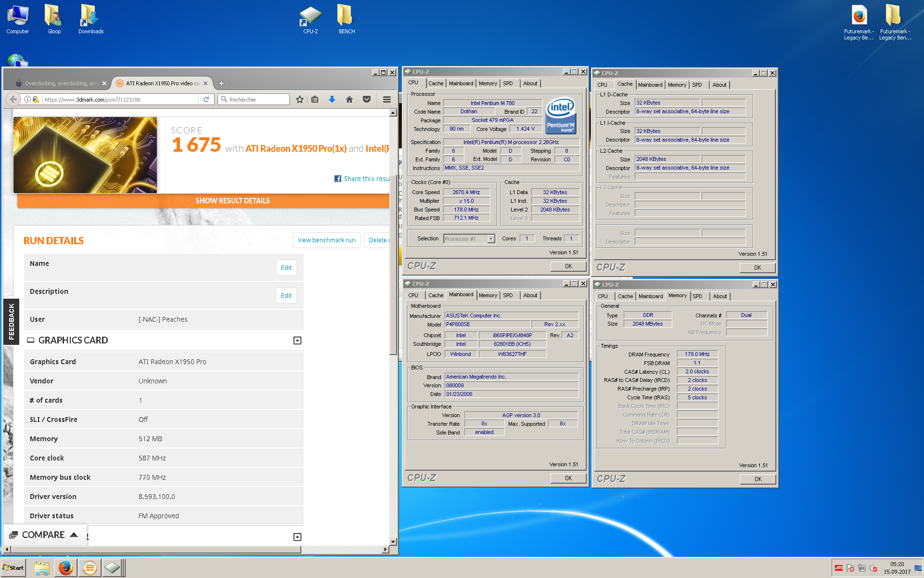Click the Intel Pentium M logo
This screenshot has height=578, width=924.
561,116
